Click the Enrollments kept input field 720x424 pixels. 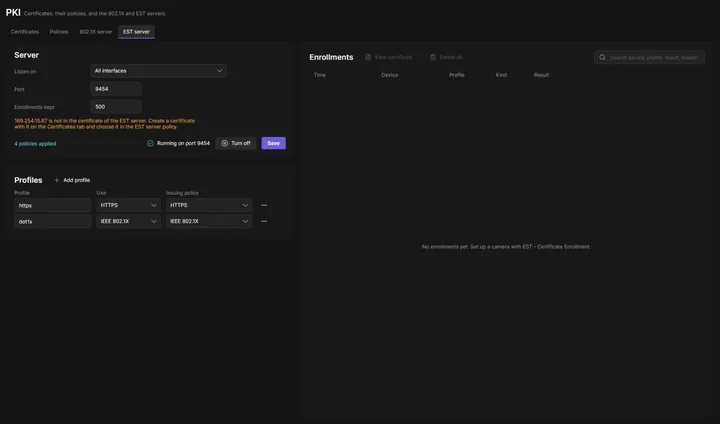pyautogui.click(x=116, y=107)
